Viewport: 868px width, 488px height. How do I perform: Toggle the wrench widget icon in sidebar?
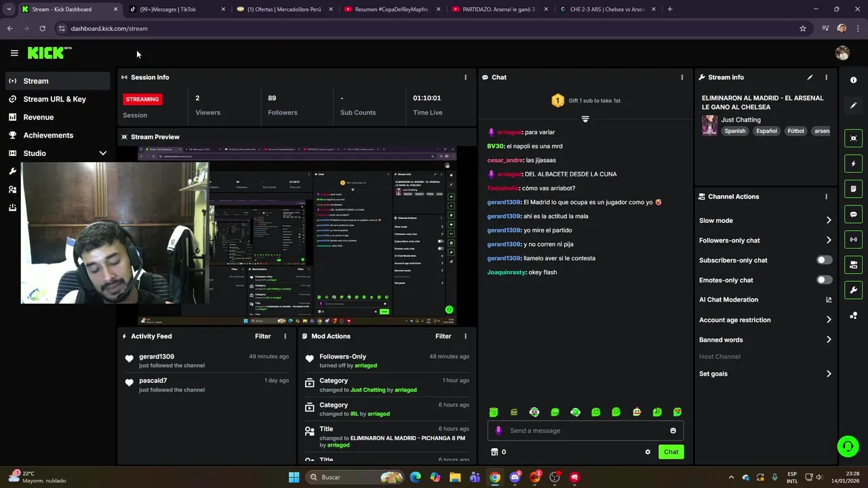[853, 290]
